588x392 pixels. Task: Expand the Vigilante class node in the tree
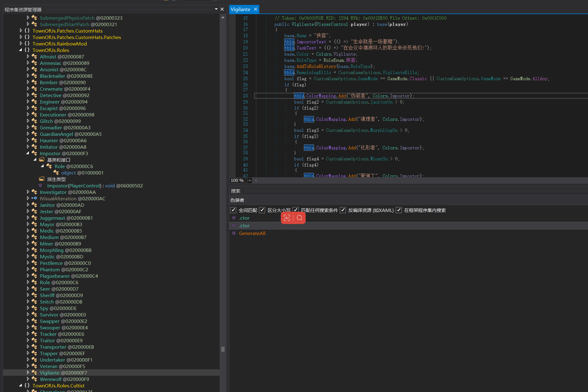click(28, 373)
